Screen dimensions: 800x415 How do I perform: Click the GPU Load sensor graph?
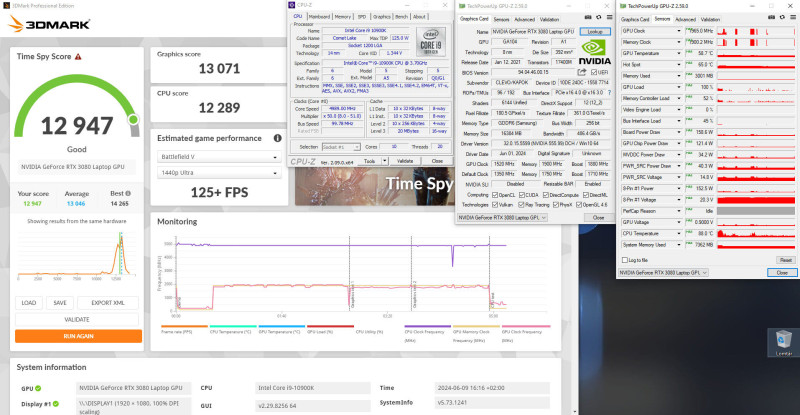(756, 87)
